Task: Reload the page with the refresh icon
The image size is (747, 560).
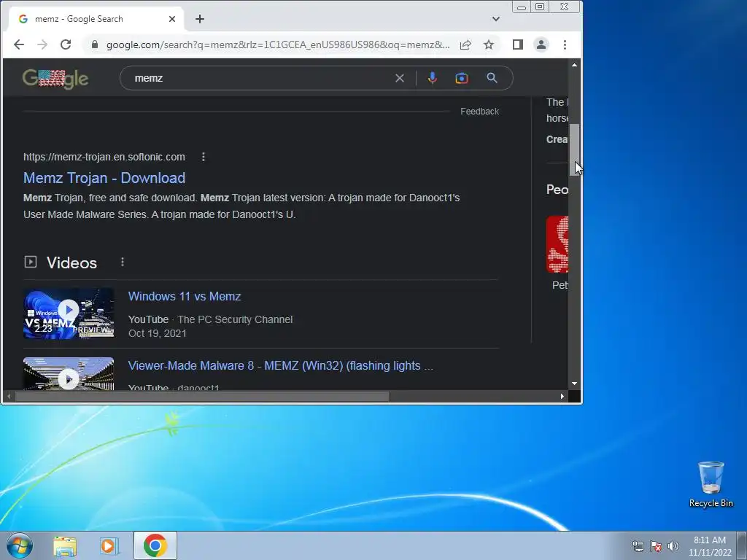Action: pyautogui.click(x=66, y=44)
